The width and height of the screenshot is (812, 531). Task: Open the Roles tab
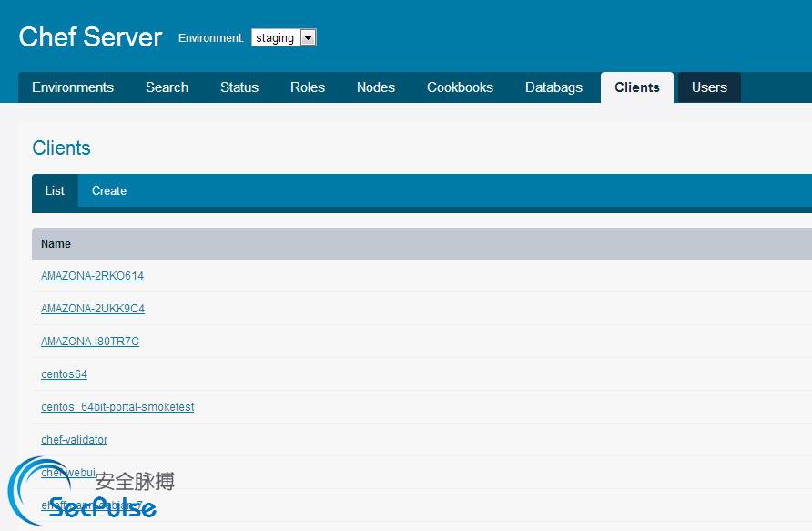tap(308, 87)
